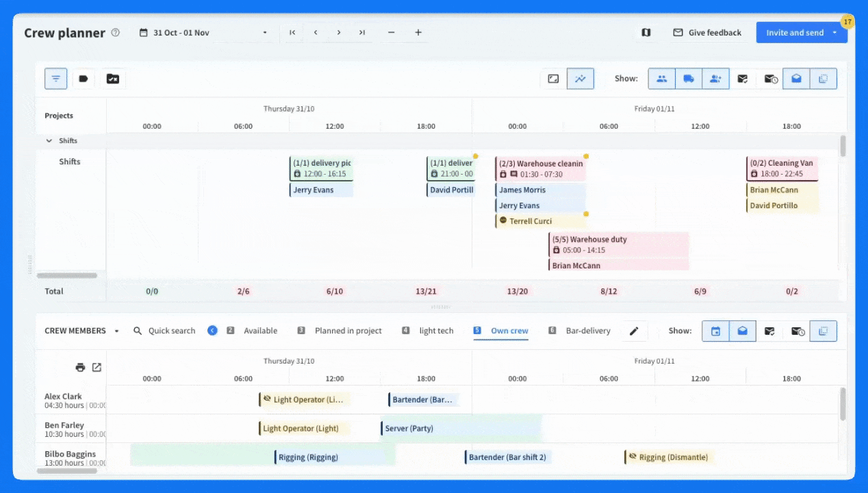Select the Shifts row label

click(70, 162)
